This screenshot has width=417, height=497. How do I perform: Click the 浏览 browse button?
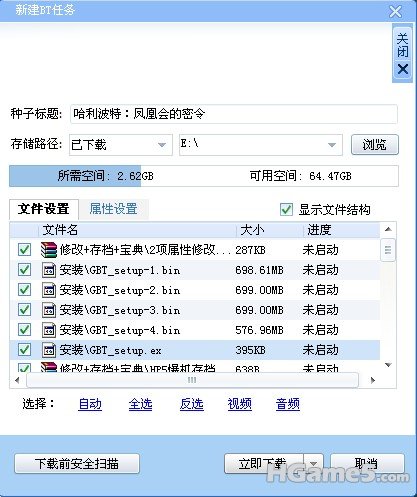(375, 145)
